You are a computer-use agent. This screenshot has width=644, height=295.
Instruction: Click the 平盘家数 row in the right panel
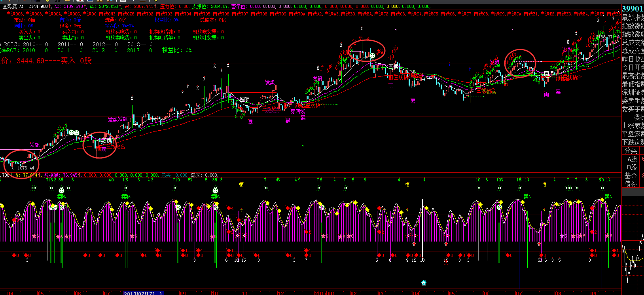click(x=633, y=134)
